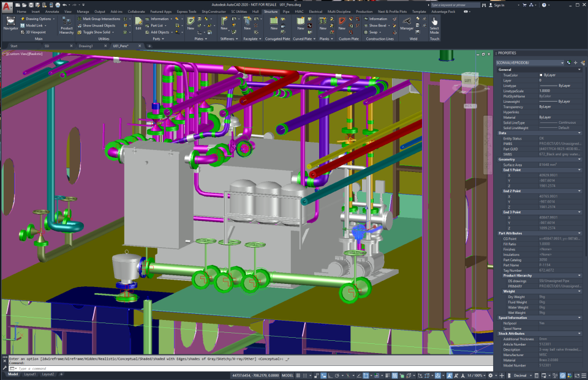Toggle Show Unused Objects
This screenshot has width=588, height=380.
point(99,25)
